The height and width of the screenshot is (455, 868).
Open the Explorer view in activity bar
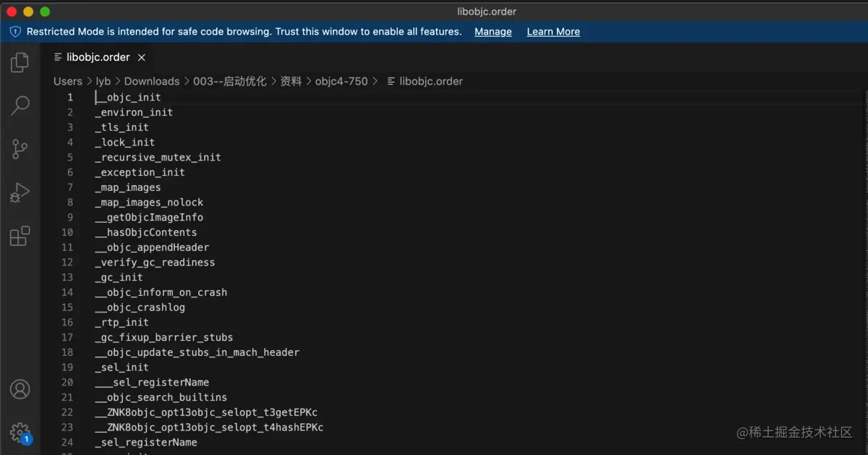coord(20,63)
